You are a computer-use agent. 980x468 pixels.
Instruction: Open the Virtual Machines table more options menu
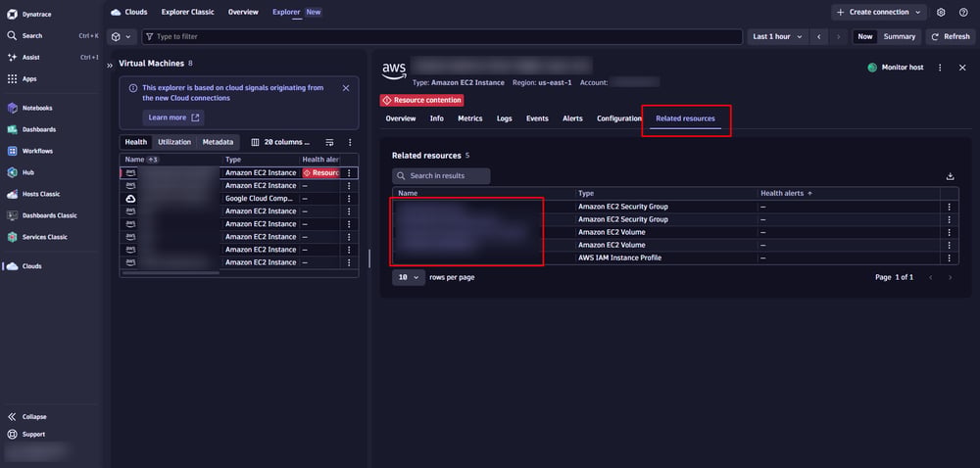point(350,142)
